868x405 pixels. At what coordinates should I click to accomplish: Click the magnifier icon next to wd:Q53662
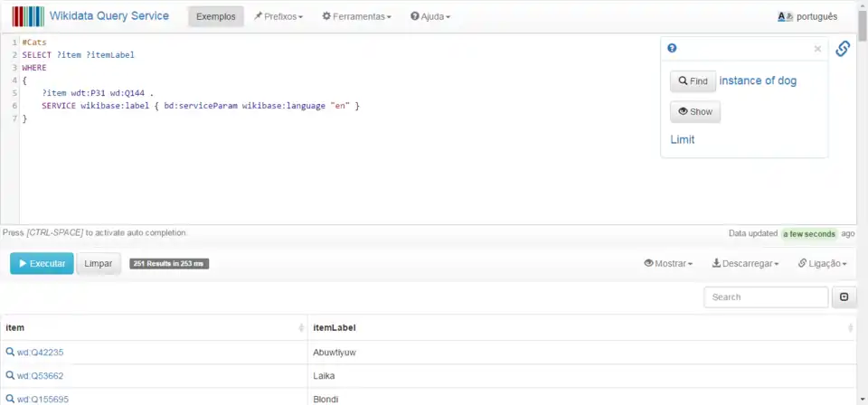[x=10, y=376]
